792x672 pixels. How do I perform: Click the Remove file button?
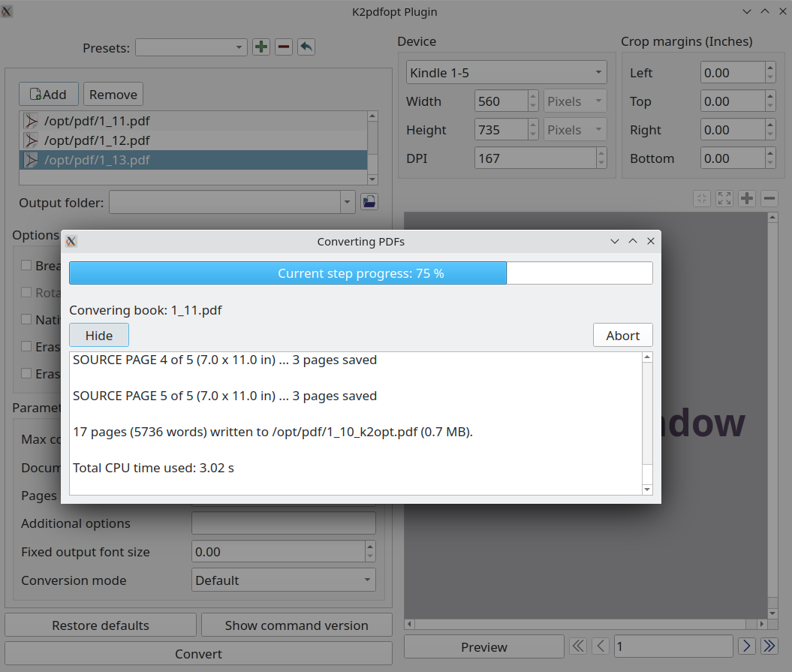point(113,95)
